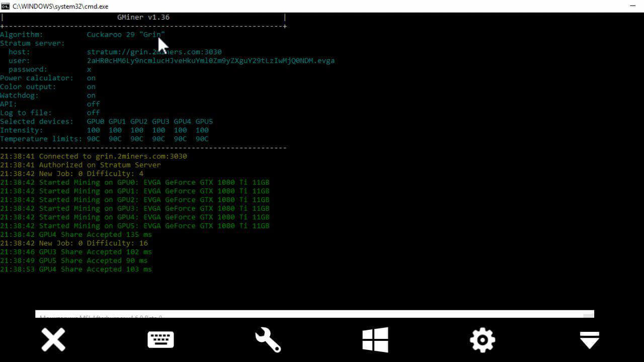Click the MSI Afterburner window strip
Image resolution: width=644 pixels, height=362 pixels.
click(x=314, y=315)
